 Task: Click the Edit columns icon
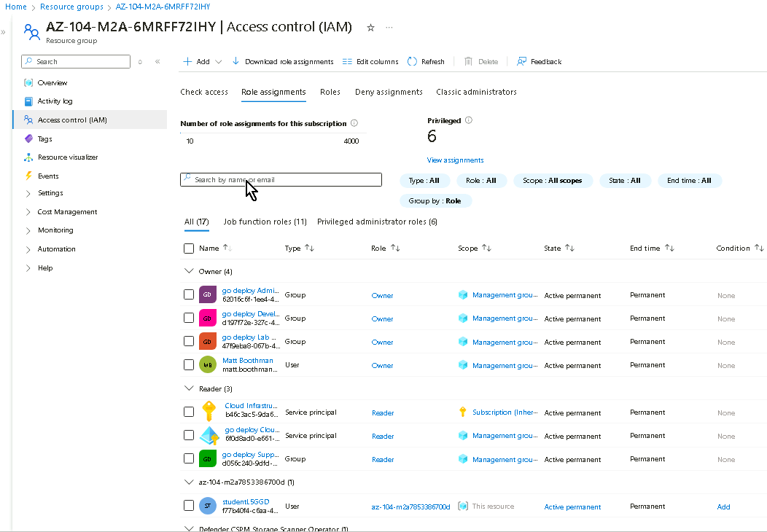point(347,62)
